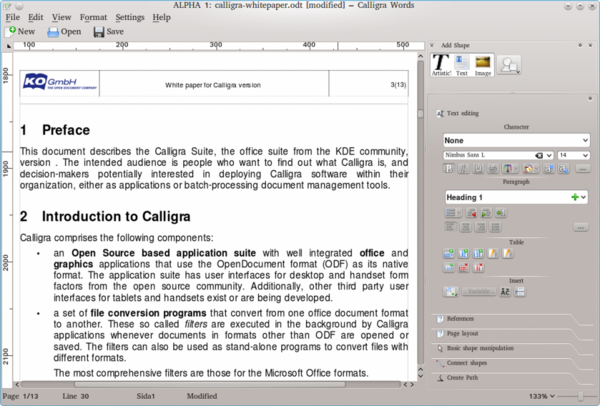The height and width of the screenshot is (406, 600).
Task: Toggle justify paragraph alignment button
Action: point(495,227)
